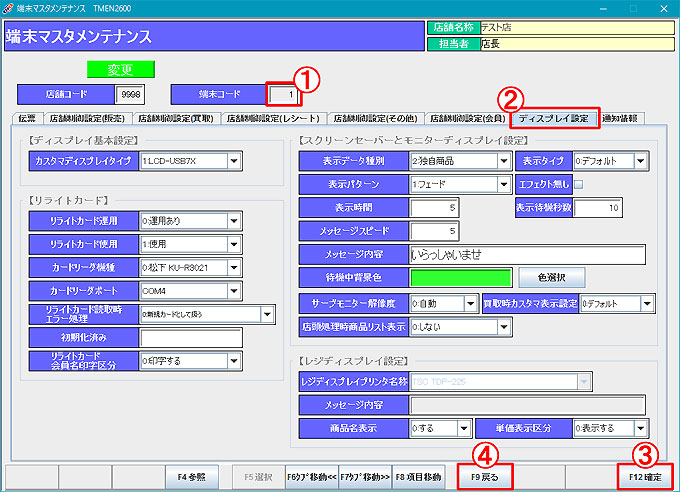Open 単価表示区分 dropdown
Image resolution: width=680 pixels, height=492 pixels.
click(x=641, y=429)
